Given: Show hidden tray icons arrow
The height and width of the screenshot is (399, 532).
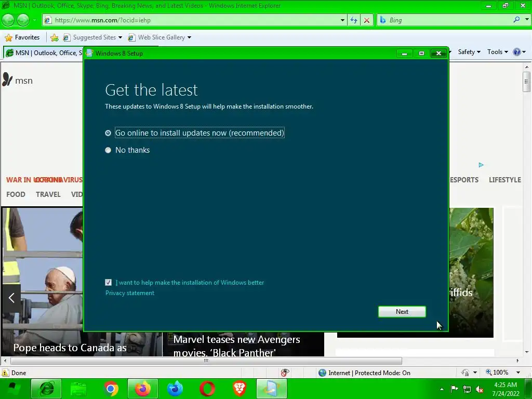Looking at the screenshot, I should tap(442, 389).
